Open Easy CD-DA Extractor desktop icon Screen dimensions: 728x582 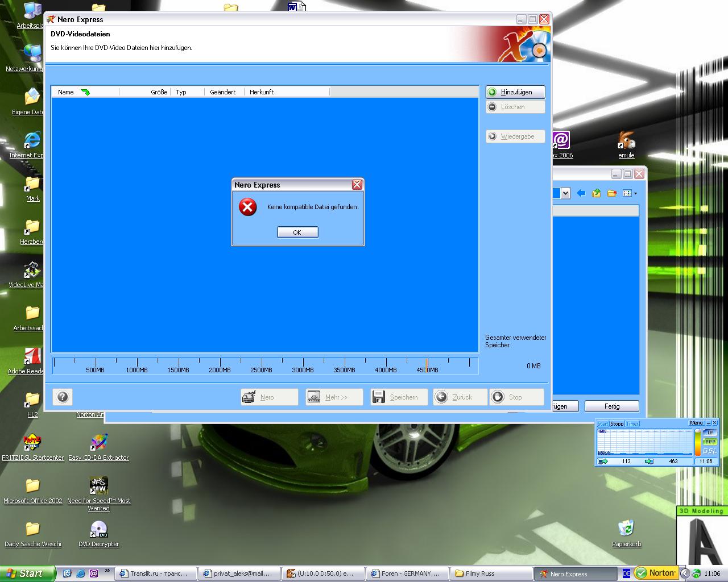(99, 447)
